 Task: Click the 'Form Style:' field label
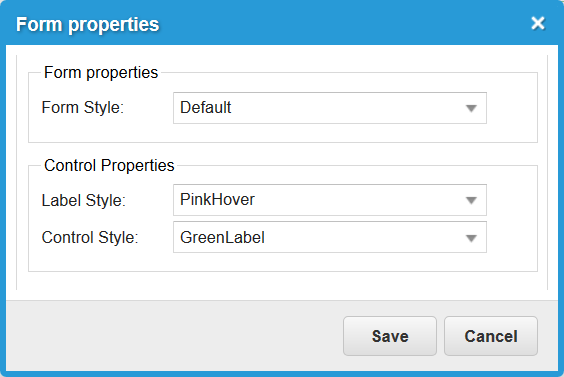[x=83, y=108]
